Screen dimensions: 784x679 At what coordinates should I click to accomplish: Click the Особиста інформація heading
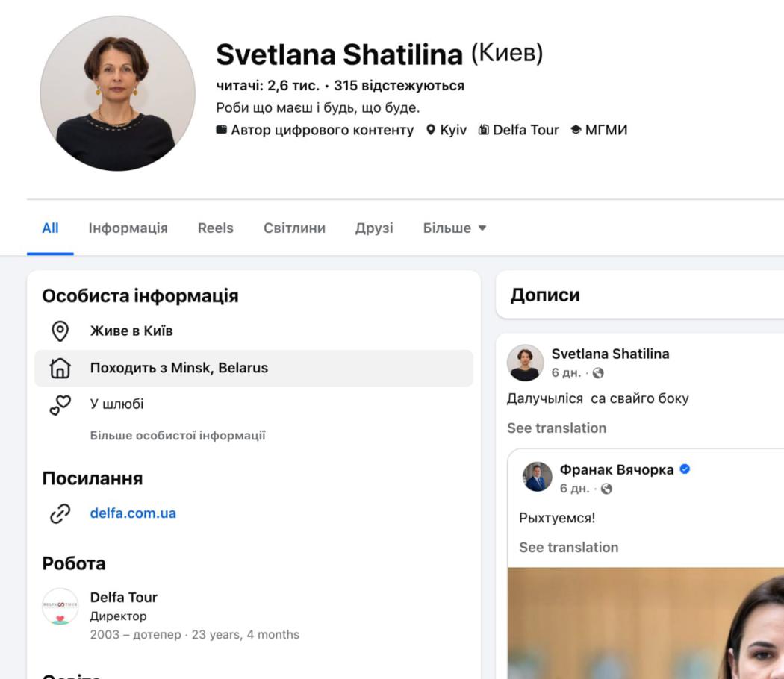[x=140, y=296]
